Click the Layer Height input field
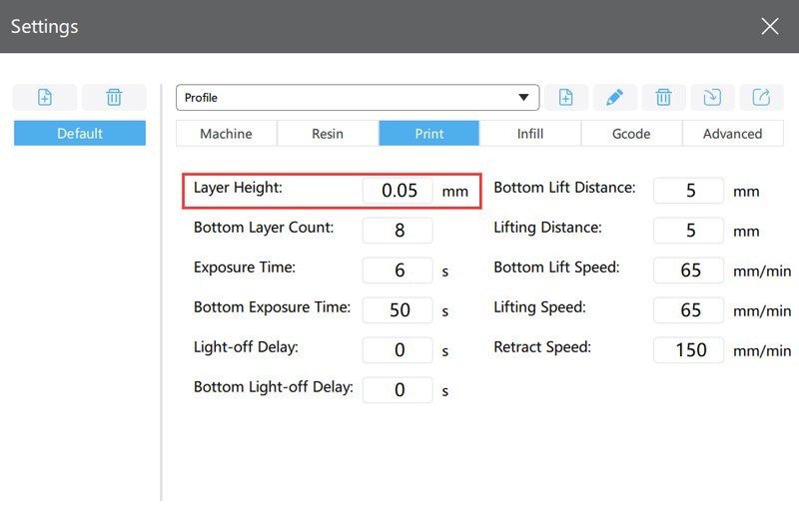This screenshot has height=532, width=799. click(x=399, y=191)
